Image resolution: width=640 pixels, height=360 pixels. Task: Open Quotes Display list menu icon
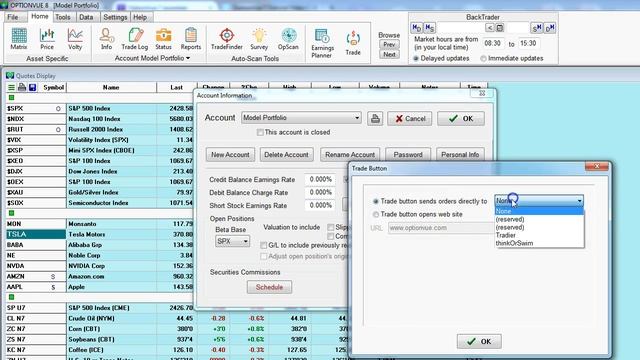11,87
